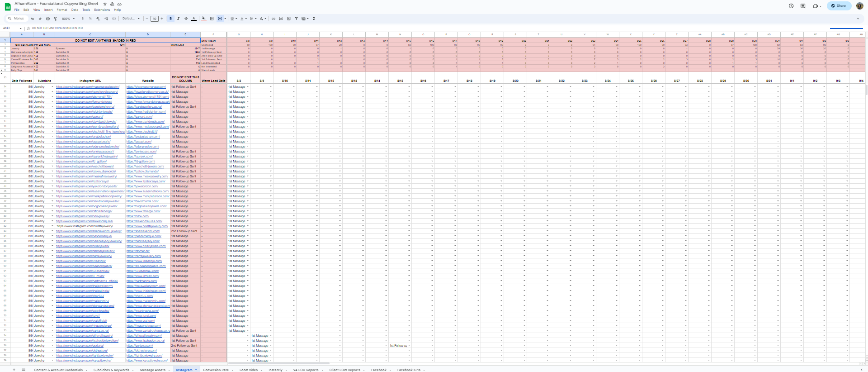Click the redo arrow in toolbar

(x=40, y=19)
